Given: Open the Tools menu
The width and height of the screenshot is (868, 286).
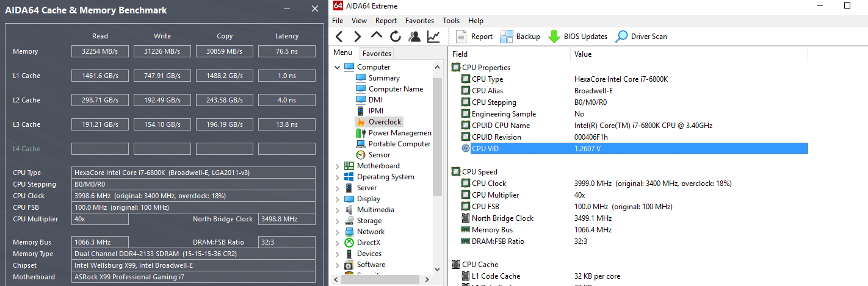Looking at the screenshot, I should [451, 21].
